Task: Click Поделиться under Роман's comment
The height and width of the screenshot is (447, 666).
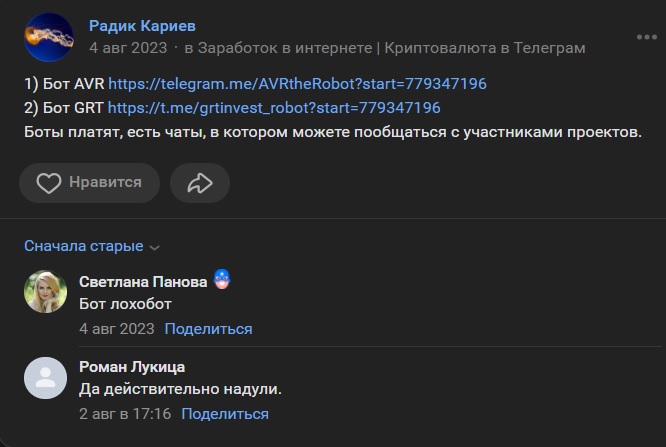Action: (225, 414)
